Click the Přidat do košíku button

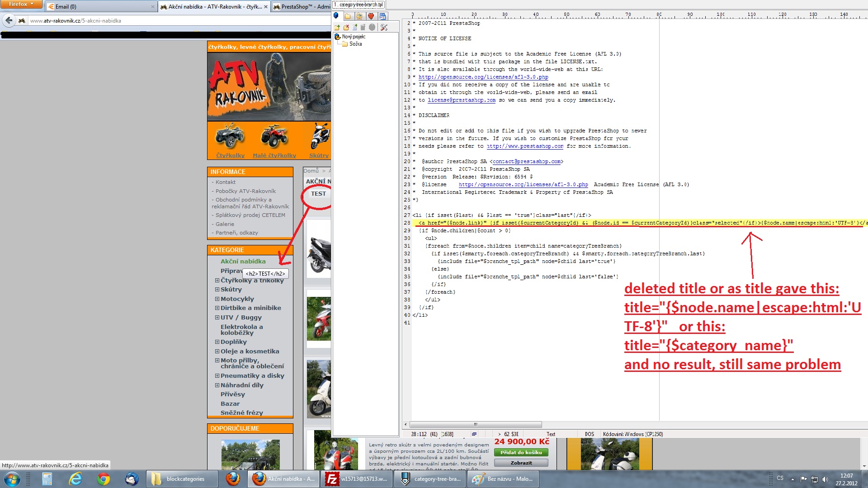521,452
